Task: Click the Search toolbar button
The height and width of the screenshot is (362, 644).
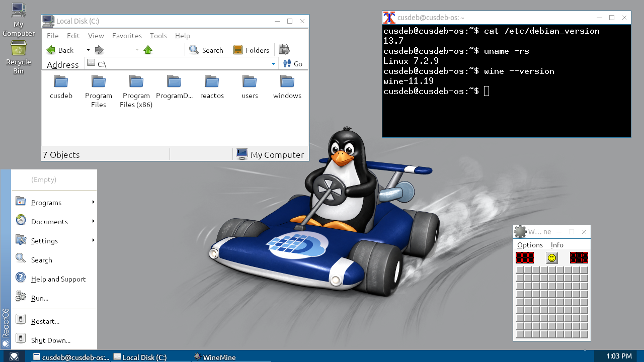Action: 206,50
